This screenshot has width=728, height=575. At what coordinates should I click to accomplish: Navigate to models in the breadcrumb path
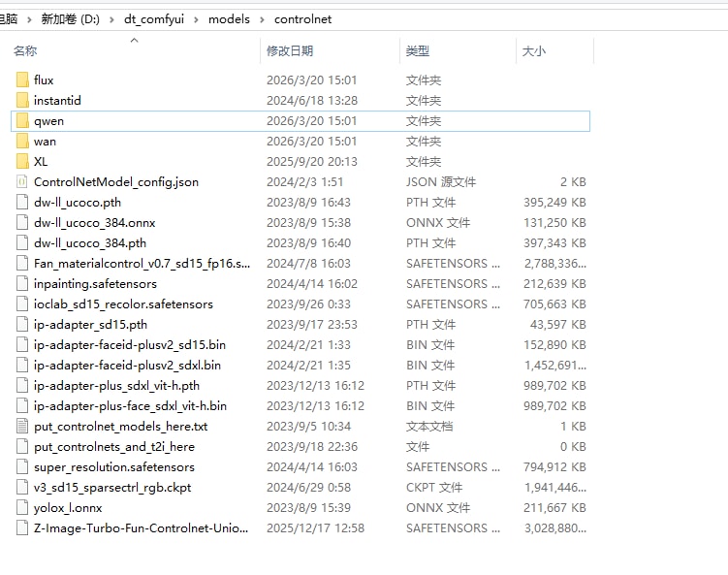pyautogui.click(x=229, y=19)
